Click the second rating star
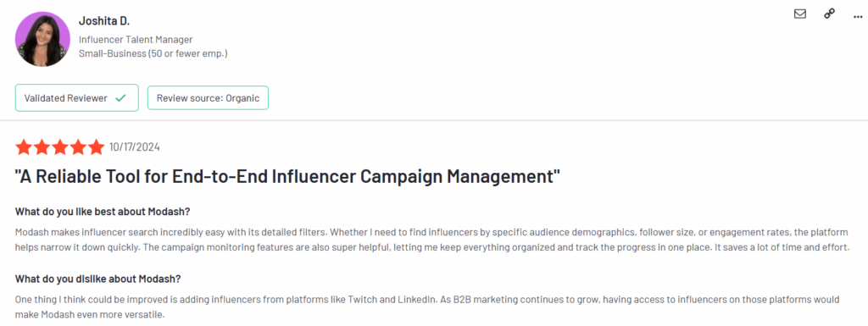868x326 pixels. pyautogui.click(x=42, y=147)
